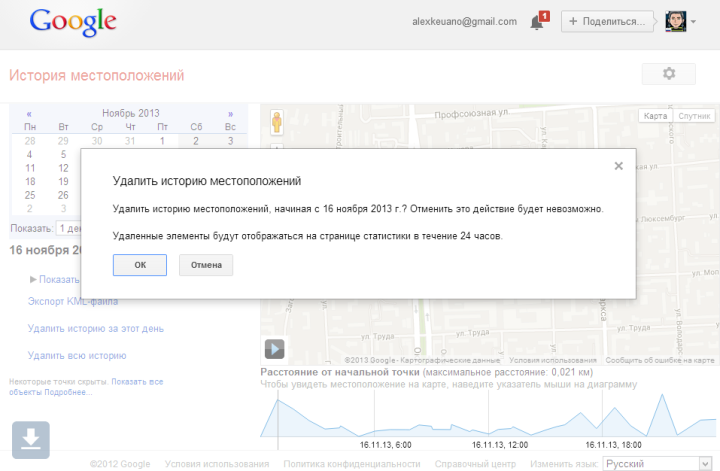The height and width of the screenshot is (471, 720).
Task: Select October 30 in the calendar
Action: click(97, 141)
